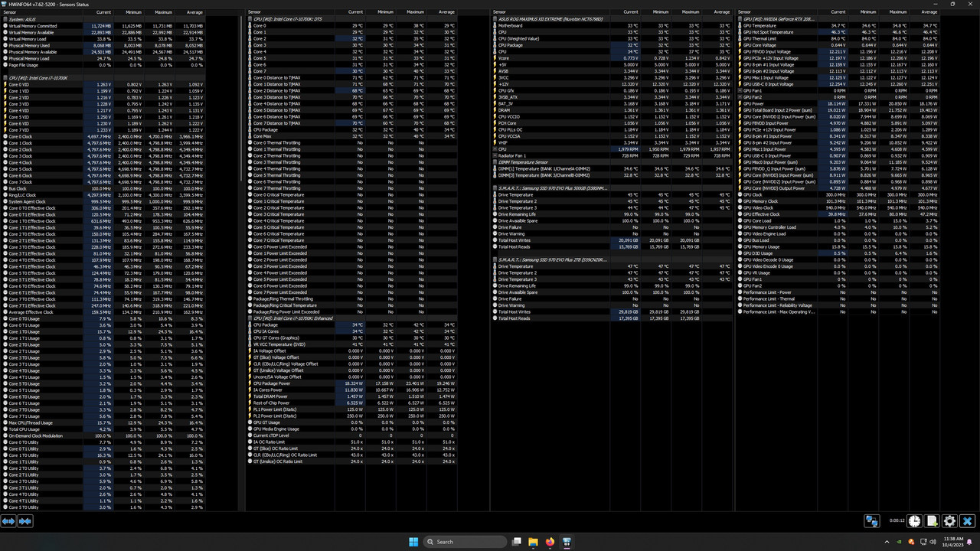Viewport: 980px width, 551px height.
Task: Reset the min/max values clock icon
Action: [915, 521]
